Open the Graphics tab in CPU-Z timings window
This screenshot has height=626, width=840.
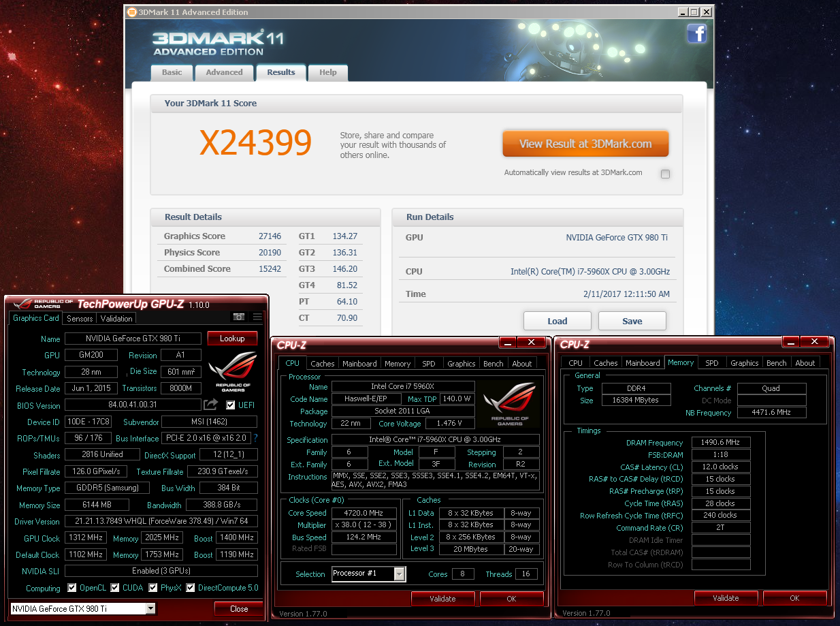pyautogui.click(x=745, y=363)
